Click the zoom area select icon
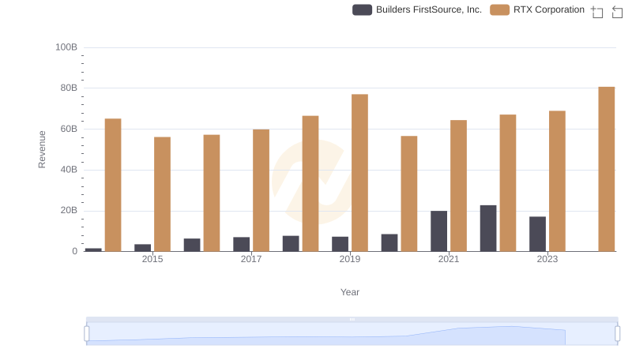 coord(597,12)
